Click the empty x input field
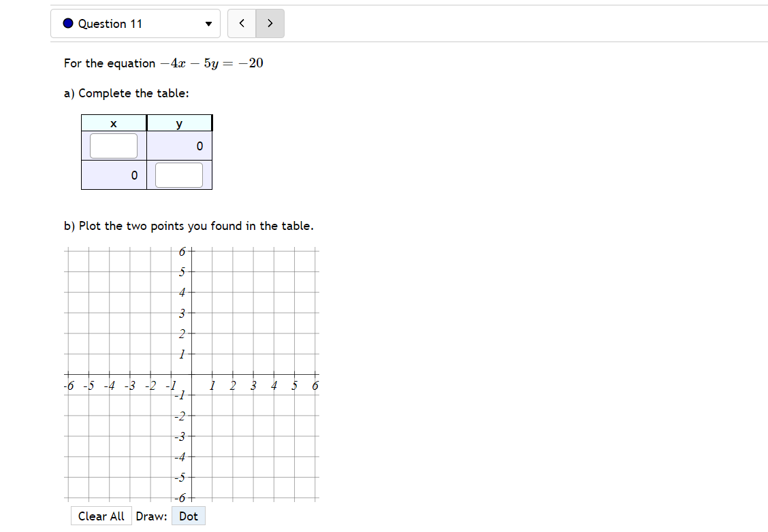This screenshot has width=768, height=532. coord(113,145)
